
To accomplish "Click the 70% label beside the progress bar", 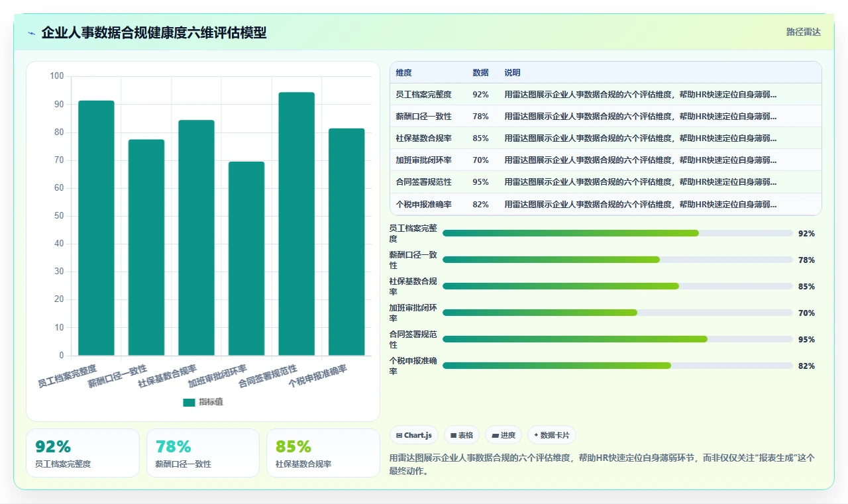I will (x=806, y=313).
